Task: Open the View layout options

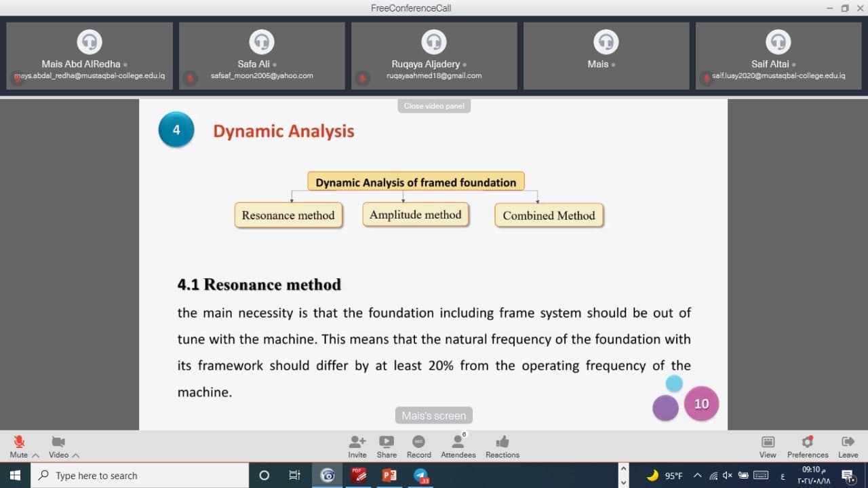Action: pyautogui.click(x=768, y=443)
